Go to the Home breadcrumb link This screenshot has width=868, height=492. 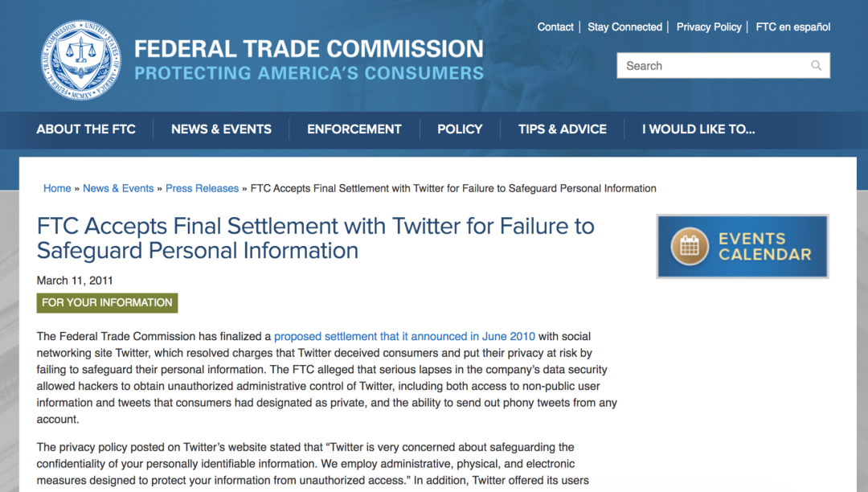tap(57, 189)
